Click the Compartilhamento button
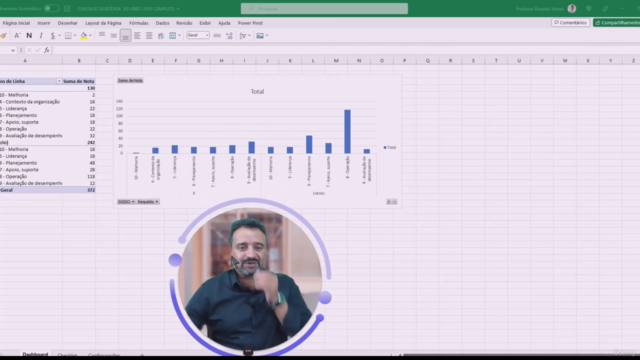 pos(617,23)
